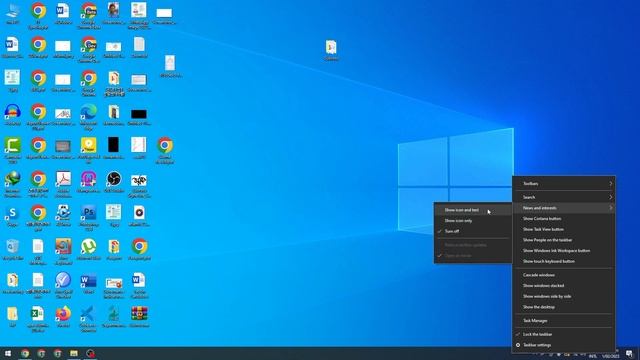Expand the Toolbars submenu
Viewport: 640px width, 360px height.
564,184
